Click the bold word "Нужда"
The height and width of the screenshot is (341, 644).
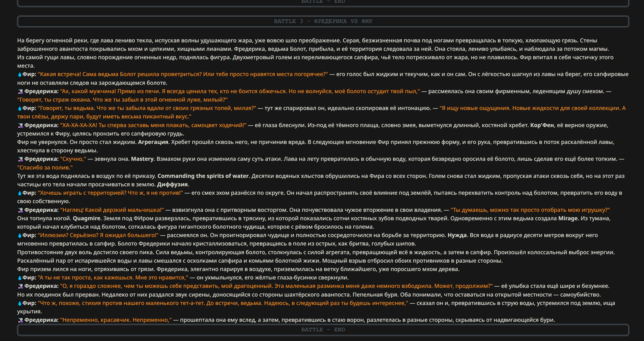click(x=457, y=235)
